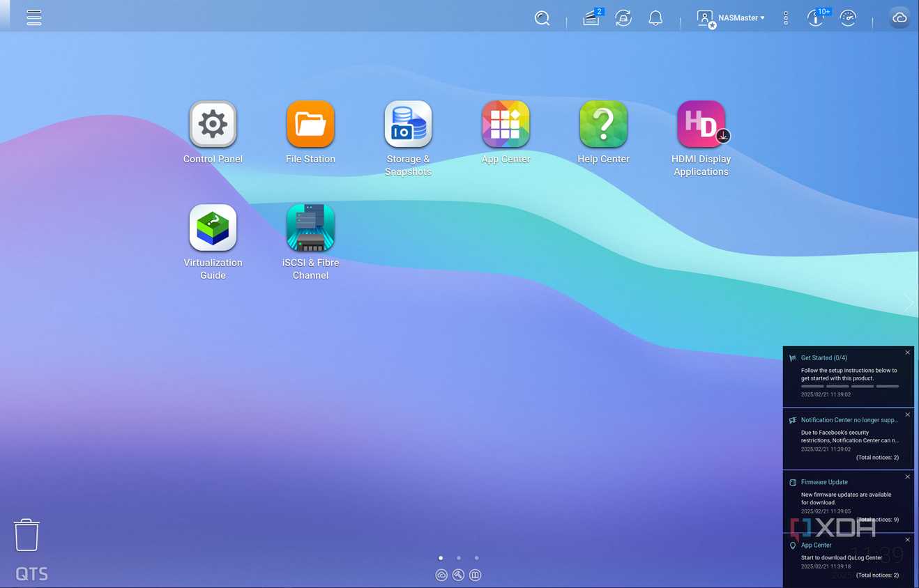Click "Start to download QuLog Center" text

(842, 558)
